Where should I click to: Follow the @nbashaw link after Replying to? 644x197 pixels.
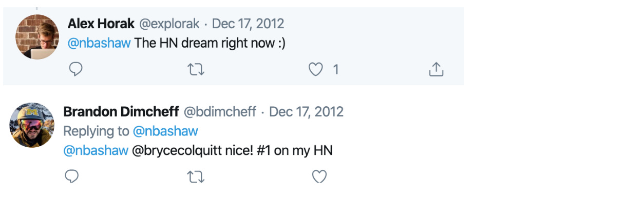tap(165, 131)
